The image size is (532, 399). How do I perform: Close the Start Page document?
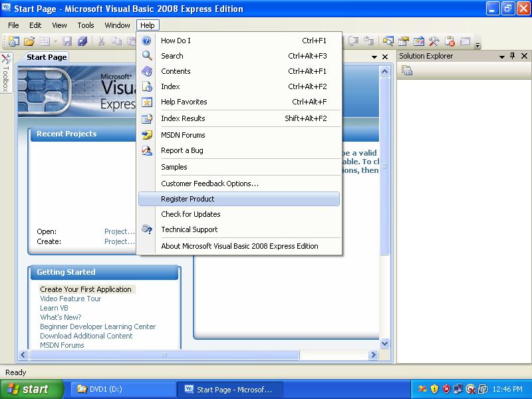(x=385, y=57)
